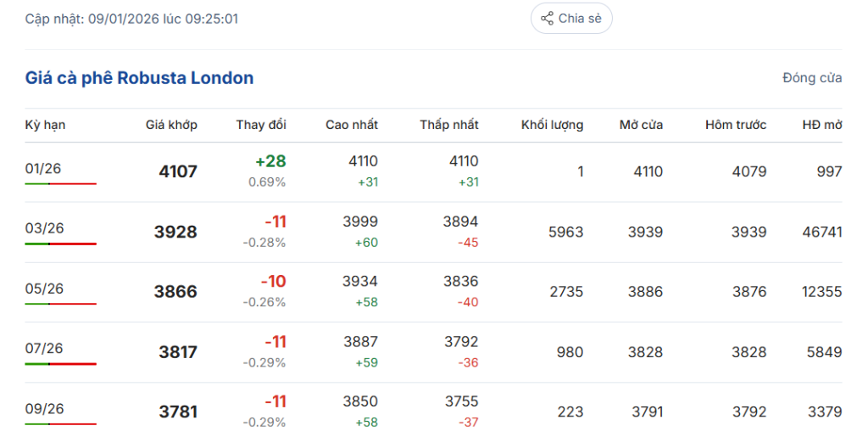The width and height of the screenshot is (868, 437).
Task: Click the Đóng cửa market status label
Action: (811, 78)
